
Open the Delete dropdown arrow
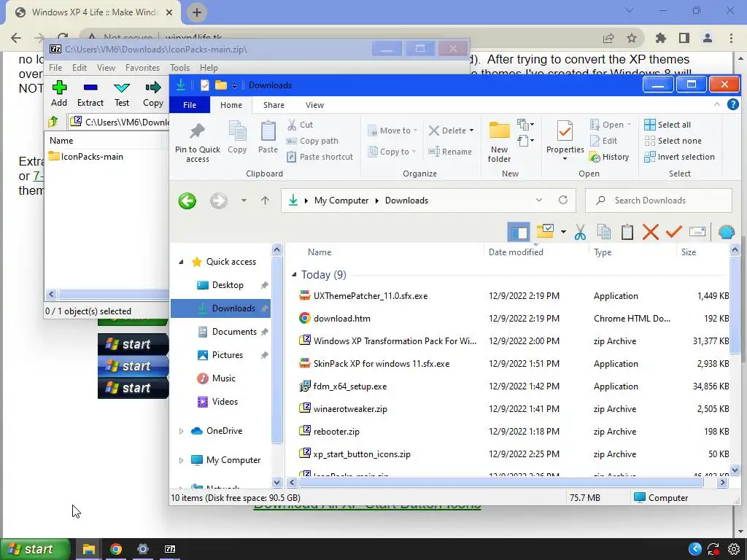click(x=472, y=131)
